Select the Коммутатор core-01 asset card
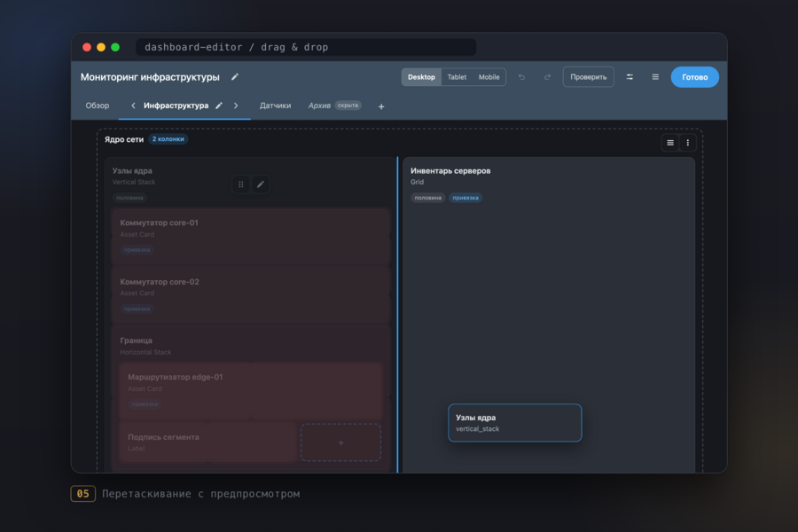Screen dimensions: 798x532 (251, 236)
